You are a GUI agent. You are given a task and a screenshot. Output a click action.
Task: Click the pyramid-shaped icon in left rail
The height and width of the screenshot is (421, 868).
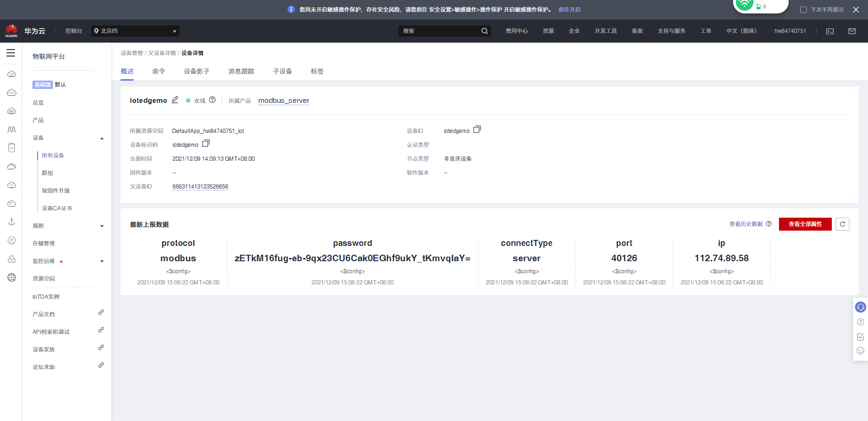click(12, 222)
